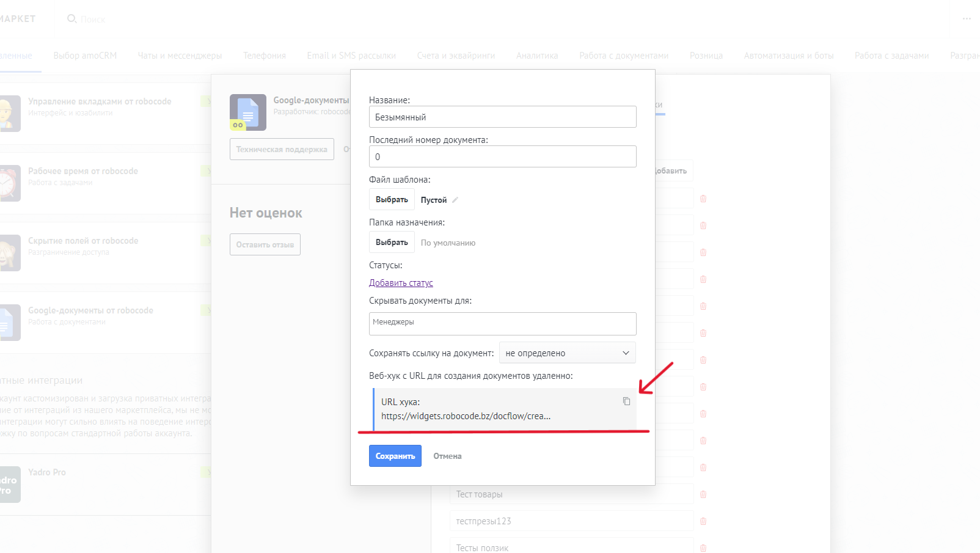Open Yadro Pro widget logo

pyautogui.click(x=10, y=485)
